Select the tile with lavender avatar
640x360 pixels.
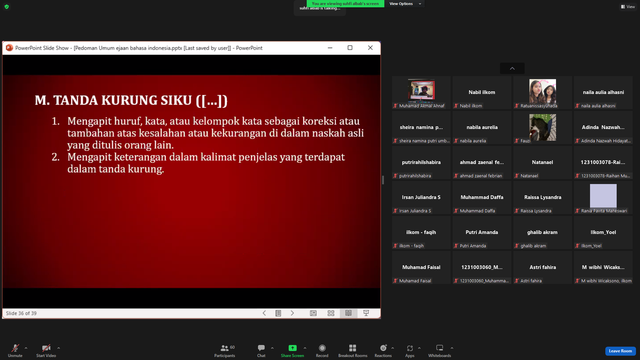[603, 198]
